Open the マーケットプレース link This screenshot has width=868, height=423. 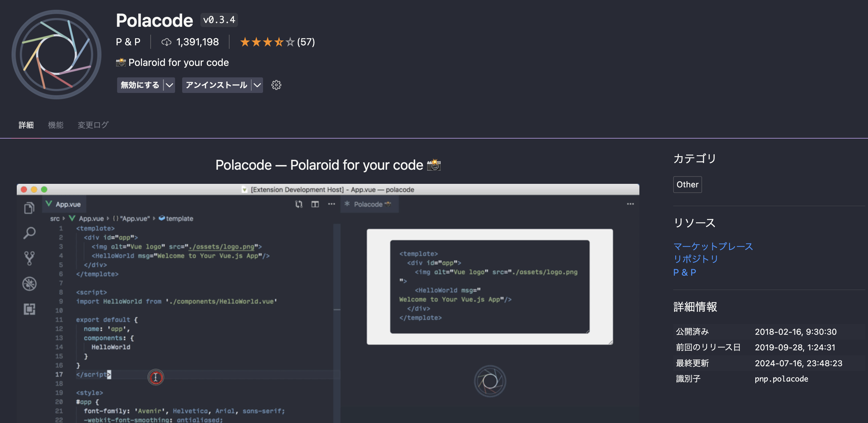click(713, 246)
